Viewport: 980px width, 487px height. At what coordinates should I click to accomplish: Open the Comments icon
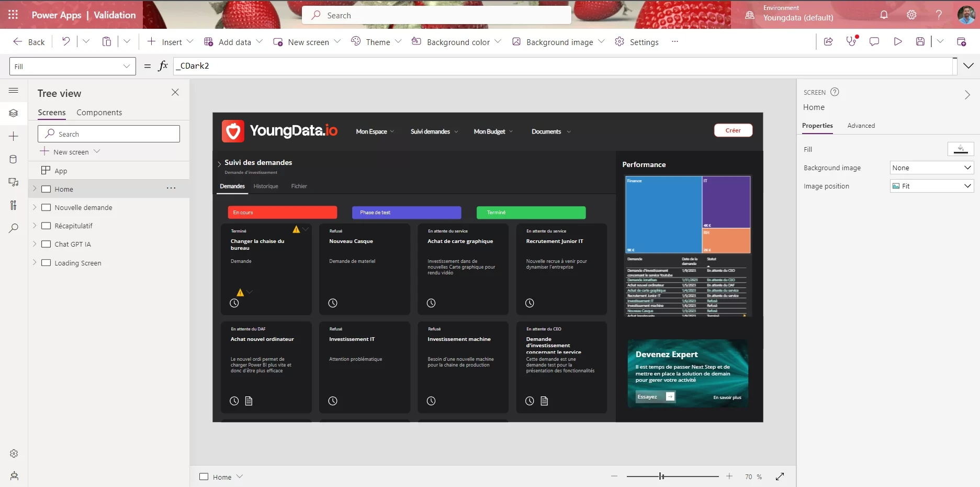point(874,41)
